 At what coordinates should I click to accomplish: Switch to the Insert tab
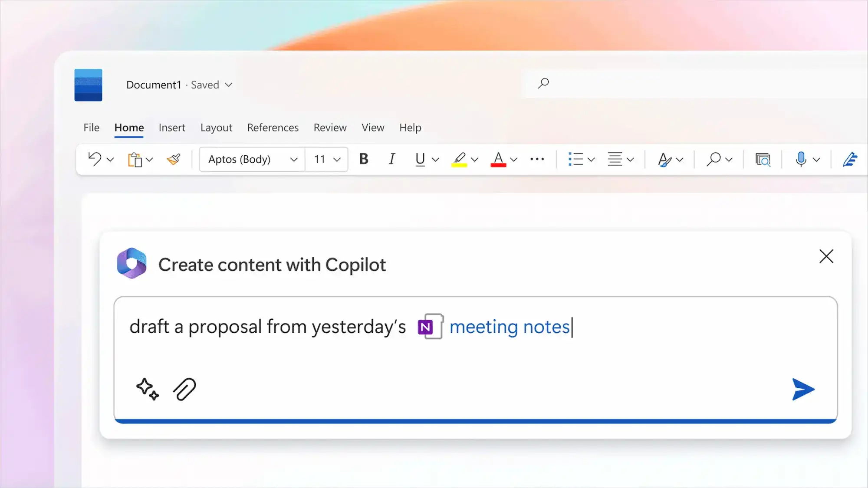172,128
